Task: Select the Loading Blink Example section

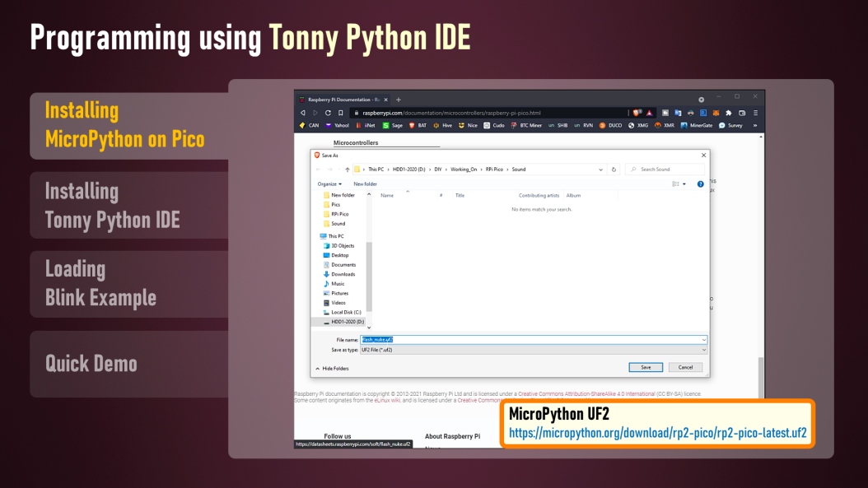Action: coord(129,284)
